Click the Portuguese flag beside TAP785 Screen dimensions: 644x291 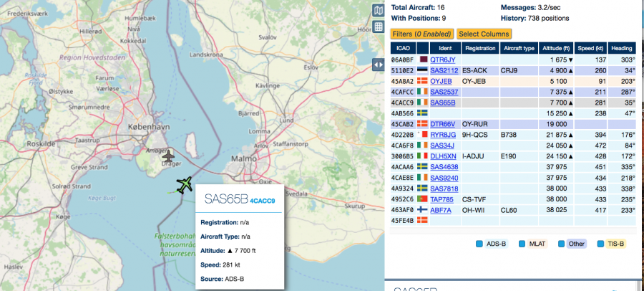pyautogui.click(x=422, y=199)
